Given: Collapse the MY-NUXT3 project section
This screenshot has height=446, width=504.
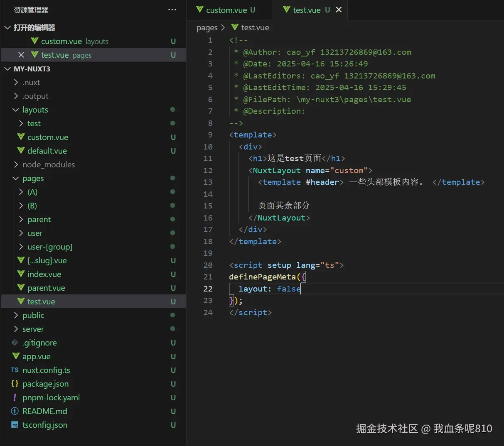Looking at the screenshot, I should point(7,69).
